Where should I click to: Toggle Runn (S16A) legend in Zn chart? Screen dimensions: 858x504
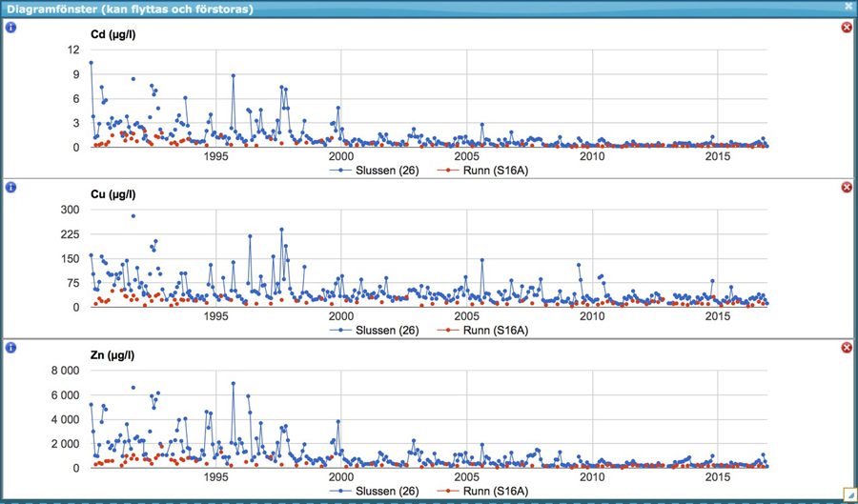pyautogui.click(x=482, y=491)
